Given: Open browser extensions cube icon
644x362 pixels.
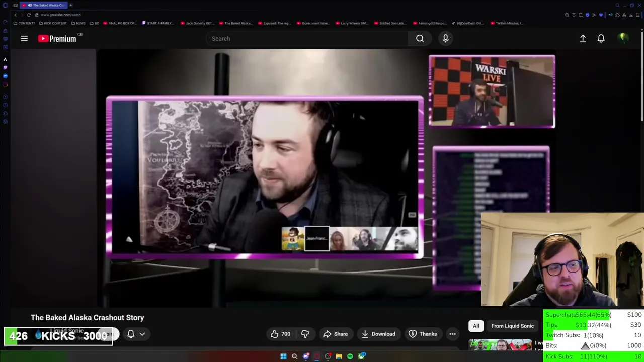Looking at the screenshot, I should [617, 15].
